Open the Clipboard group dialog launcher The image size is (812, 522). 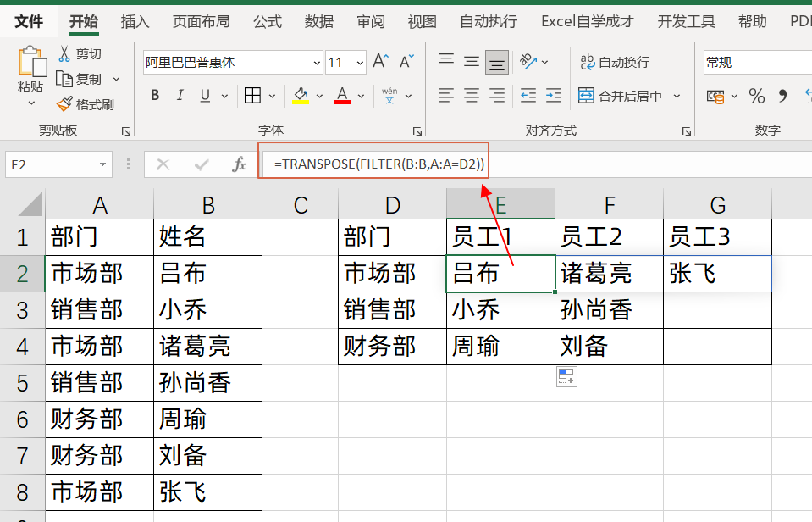[x=126, y=131]
